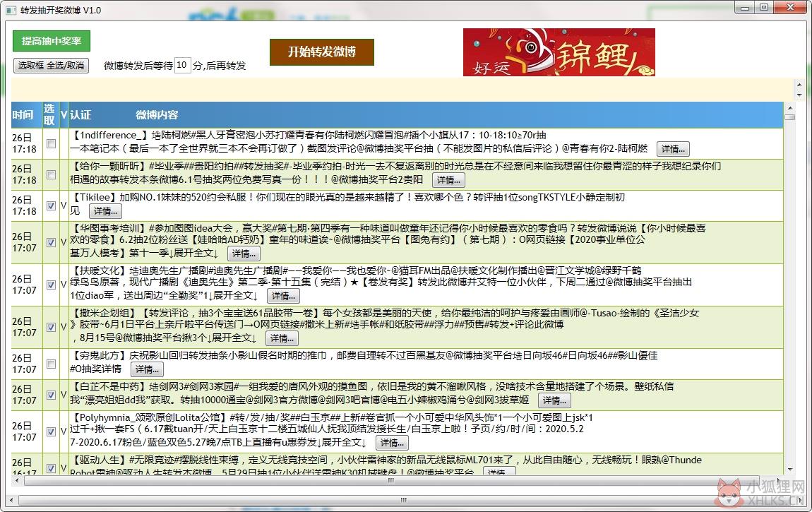Viewport: 812px width, 512px height.
Task: Uncheck the Tikilee row checkbox
Action: coord(51,206)
